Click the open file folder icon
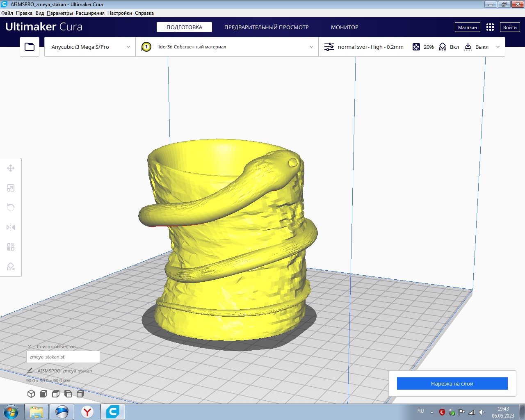The image size is (525, 420). (x=30, y=47)
